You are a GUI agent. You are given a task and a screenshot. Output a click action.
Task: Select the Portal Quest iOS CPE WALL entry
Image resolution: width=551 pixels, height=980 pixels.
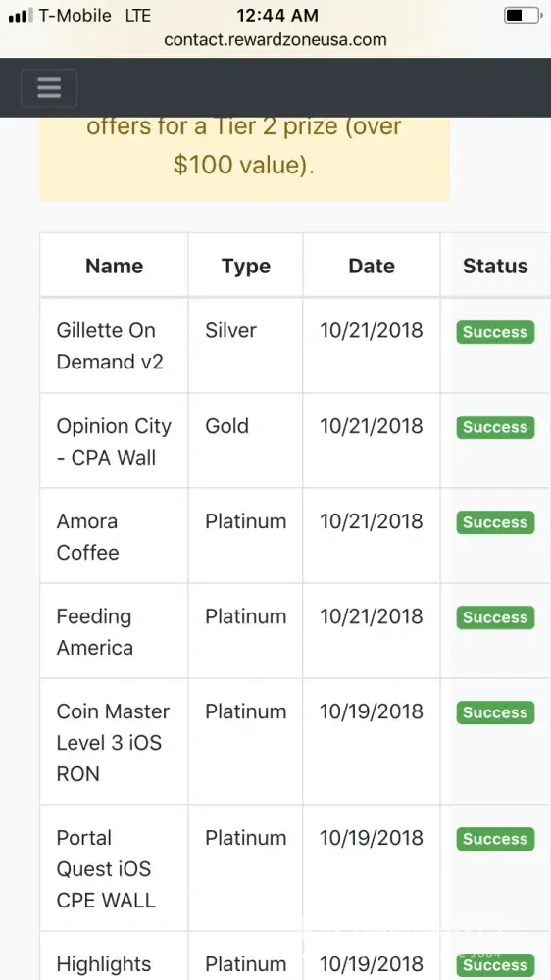(106, 868)
